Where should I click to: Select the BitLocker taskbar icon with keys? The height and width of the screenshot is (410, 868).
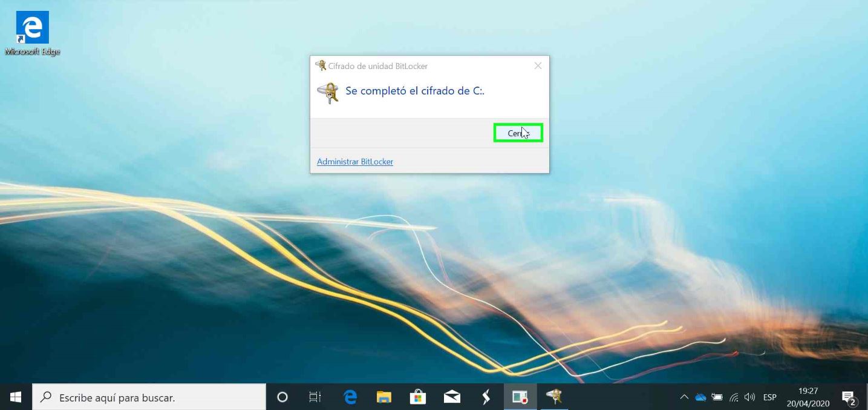554,397
